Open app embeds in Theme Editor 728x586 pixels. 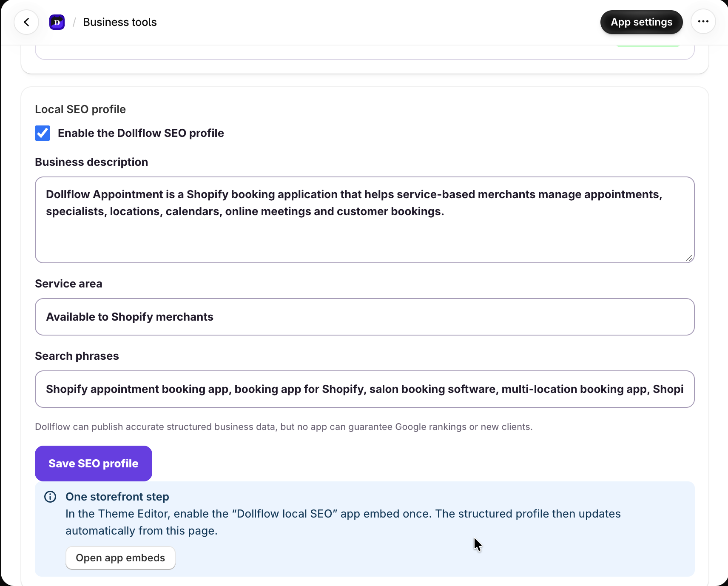[120, 558]
